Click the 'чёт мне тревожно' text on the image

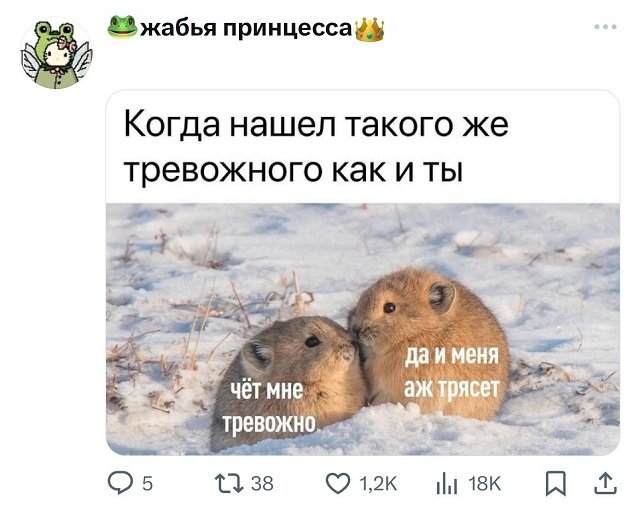click(x=269, y=406)
